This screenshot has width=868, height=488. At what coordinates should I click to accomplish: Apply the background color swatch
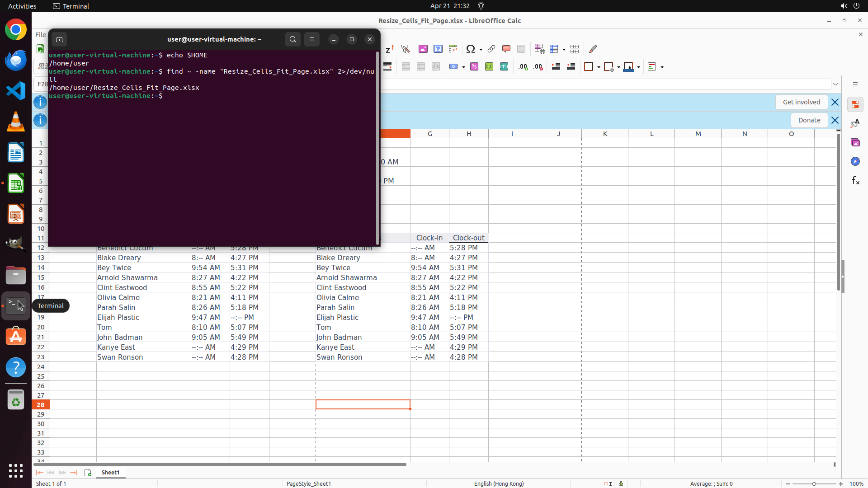[x=628, y=67]
